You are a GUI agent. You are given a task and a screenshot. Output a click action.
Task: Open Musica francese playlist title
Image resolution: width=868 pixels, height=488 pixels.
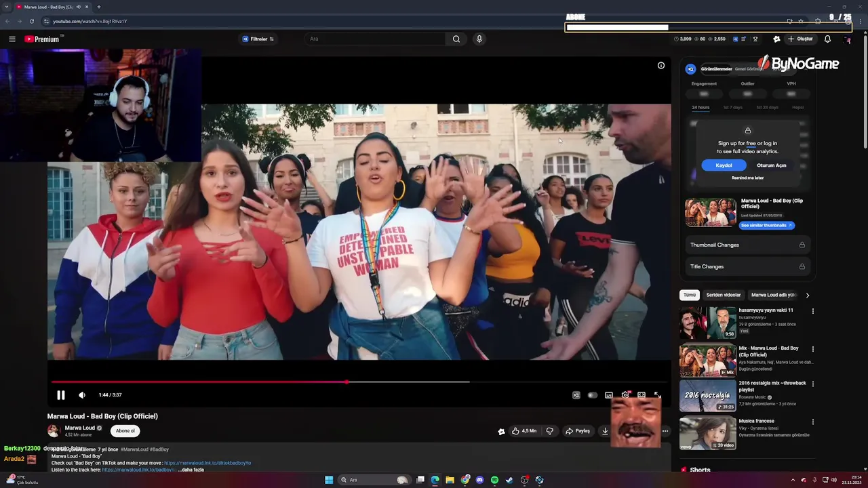[x=756, y=421]
